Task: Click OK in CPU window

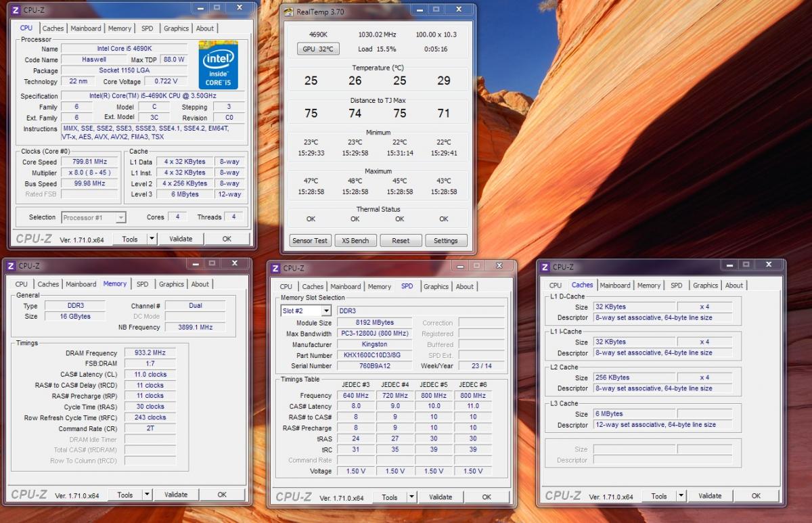Action: 227,239
